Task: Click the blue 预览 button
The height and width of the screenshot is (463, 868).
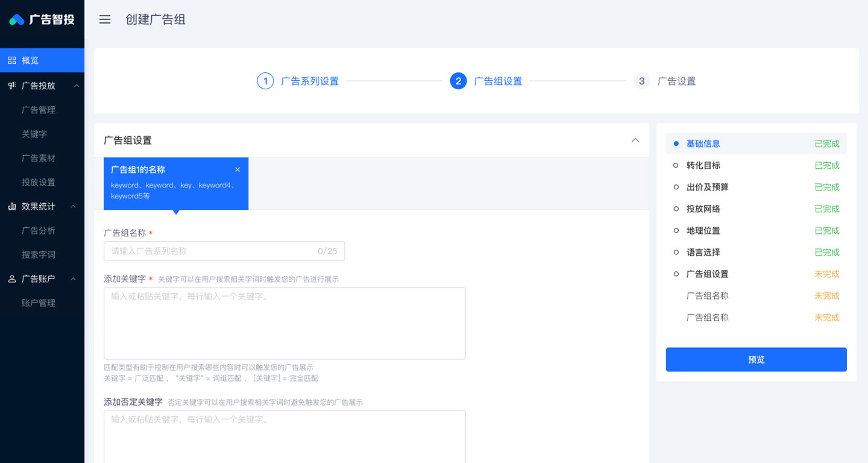Action: pyautogui.click(x=756, y=359)
